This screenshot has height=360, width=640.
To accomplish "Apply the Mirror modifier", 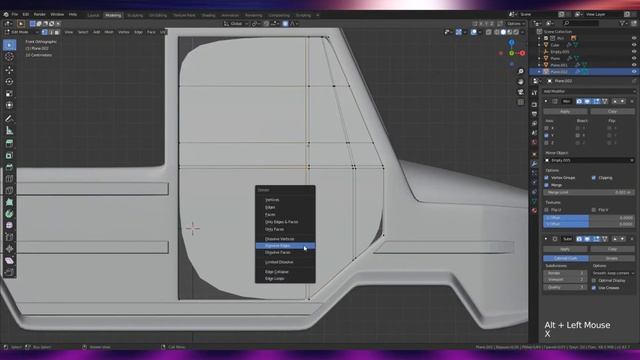I will (565, 111).
